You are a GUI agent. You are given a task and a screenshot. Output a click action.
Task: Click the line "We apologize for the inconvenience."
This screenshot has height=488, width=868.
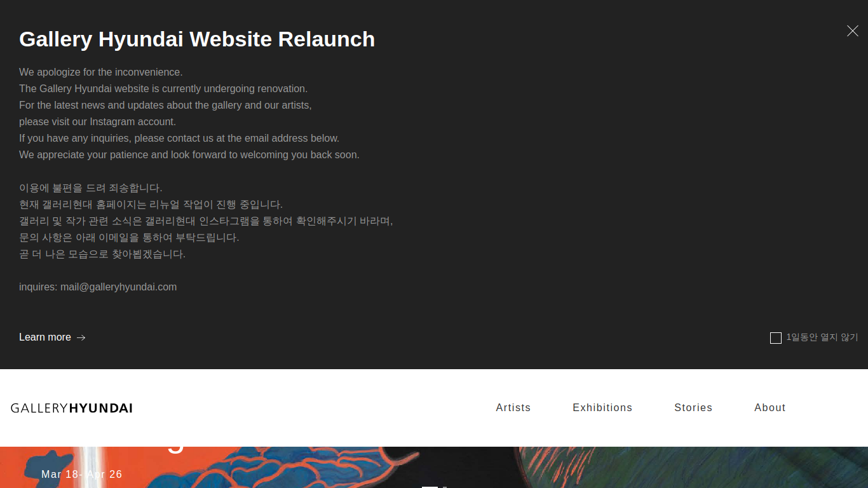(x=101, y=72)
